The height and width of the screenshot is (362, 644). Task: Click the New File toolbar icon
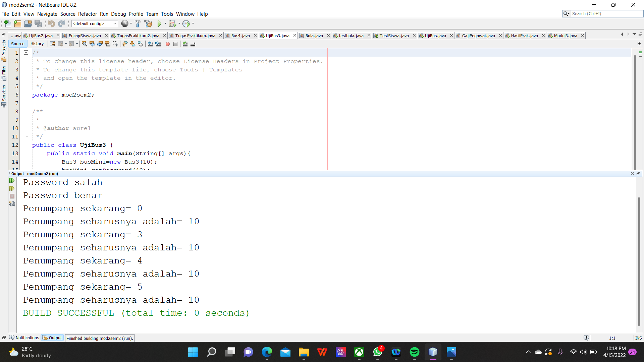point(7,24)
